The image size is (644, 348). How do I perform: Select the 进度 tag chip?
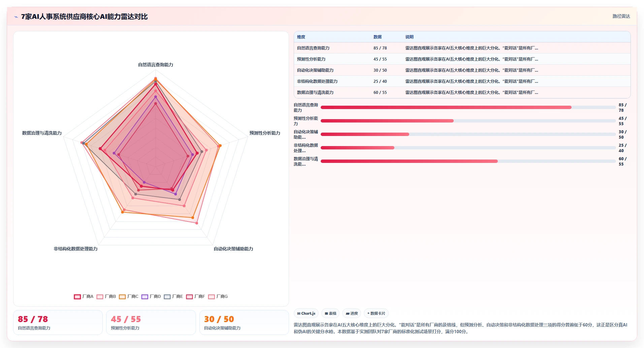[352, 313]
